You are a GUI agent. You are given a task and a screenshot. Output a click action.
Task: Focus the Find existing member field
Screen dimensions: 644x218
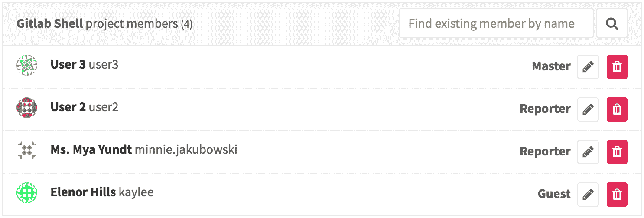pyautogui.click(x=496, y=23)
